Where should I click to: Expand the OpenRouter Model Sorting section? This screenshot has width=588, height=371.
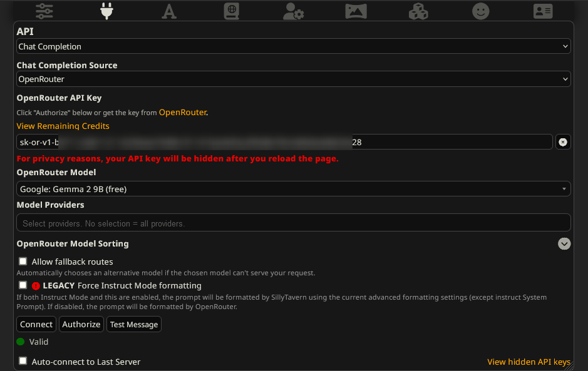564,244
